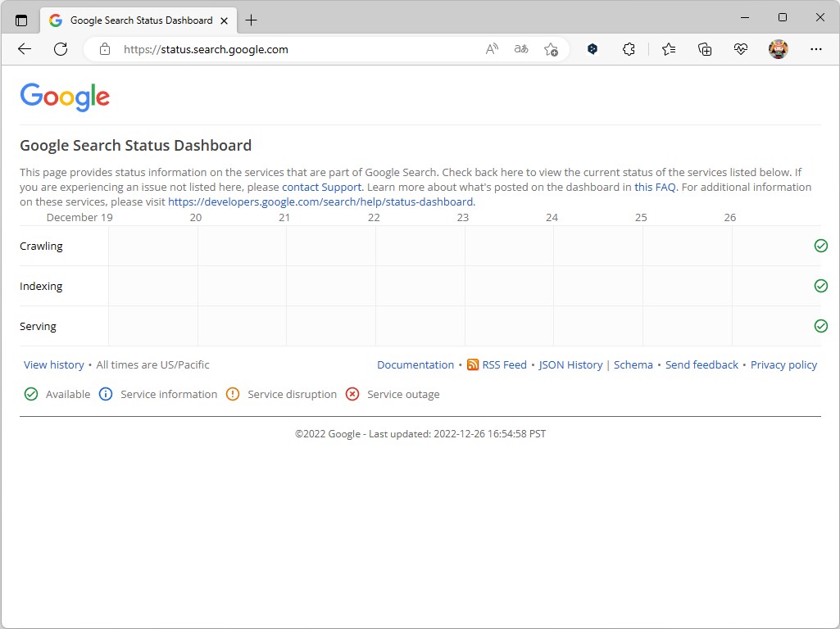840x629 pixels.
Task: Open the Collections toolbar icon
Action: pos(705,49)
